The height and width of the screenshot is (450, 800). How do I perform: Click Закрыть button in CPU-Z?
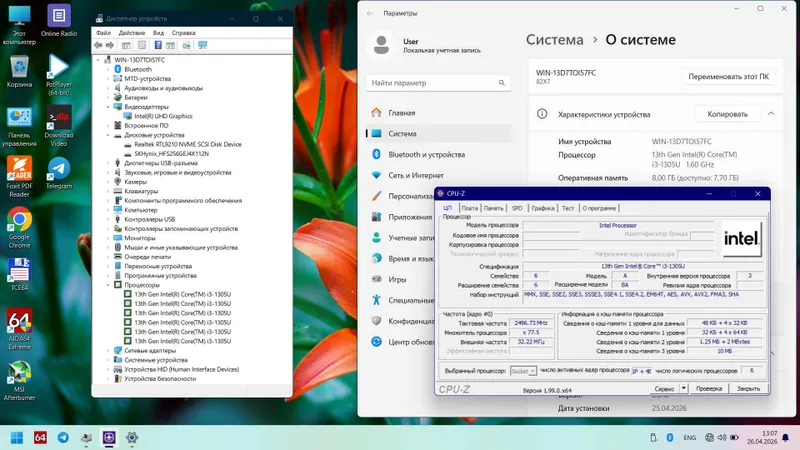[748, 389]
